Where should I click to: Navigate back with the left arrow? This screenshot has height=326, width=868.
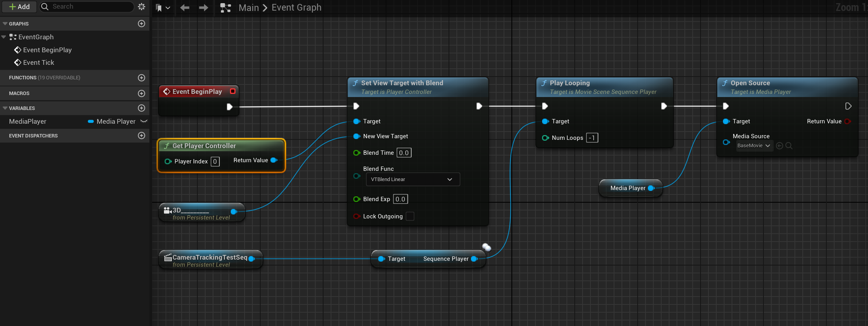(185, 7)
